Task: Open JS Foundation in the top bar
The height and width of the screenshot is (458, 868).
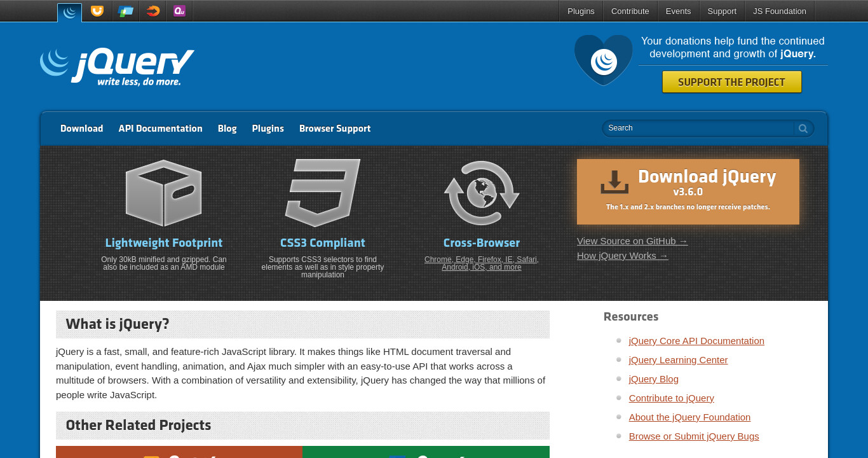Action: pos(780,11)
